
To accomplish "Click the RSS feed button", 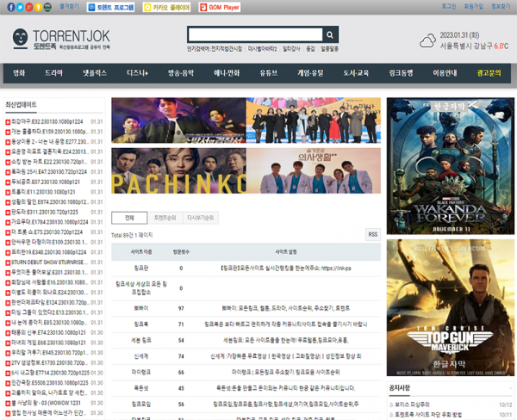I will coord(373,234).
